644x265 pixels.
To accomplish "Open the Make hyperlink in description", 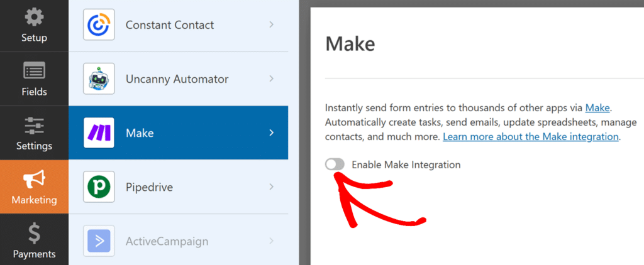I will pos(597,108).
